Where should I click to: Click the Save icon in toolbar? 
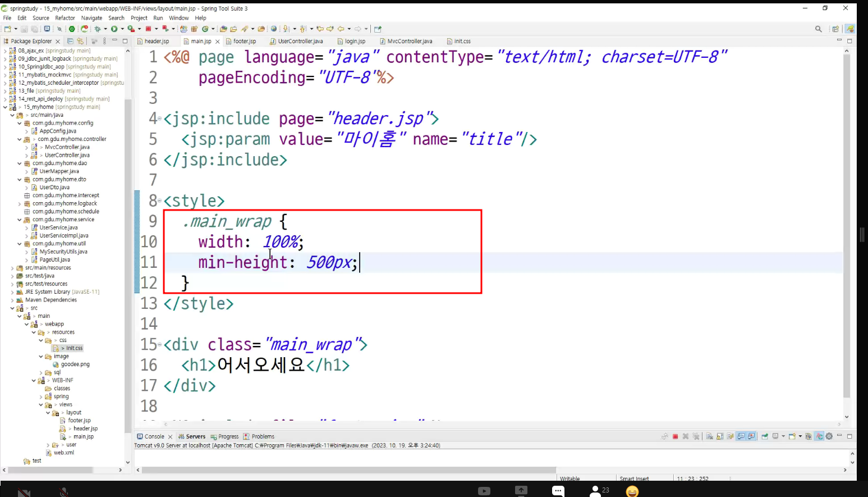24,29
